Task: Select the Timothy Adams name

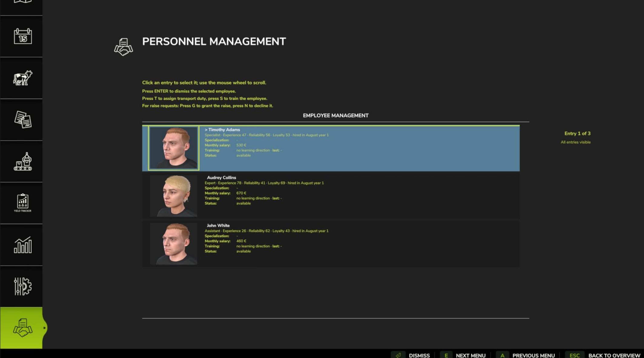Action: pyautogui.click(x=224, y=130)
